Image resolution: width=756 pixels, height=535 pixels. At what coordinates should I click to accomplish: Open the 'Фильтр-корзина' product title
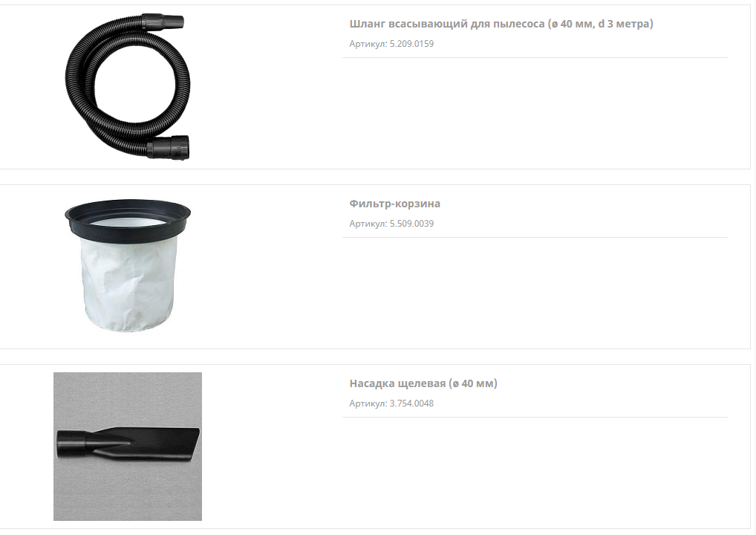(395, 204)
